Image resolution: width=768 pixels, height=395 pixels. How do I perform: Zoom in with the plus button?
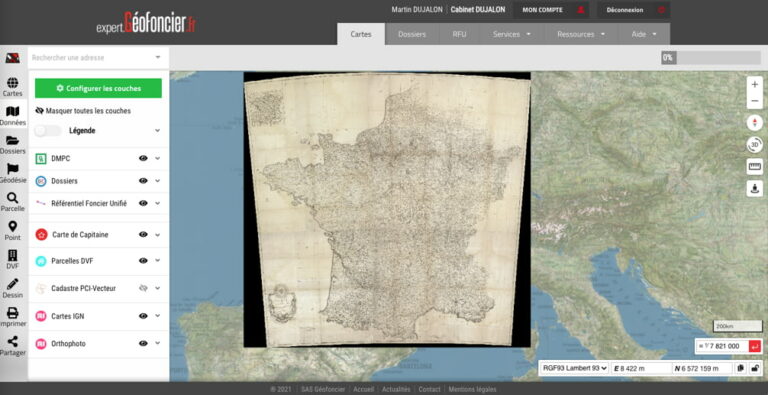pyautogui.click(x=755, y=84)
